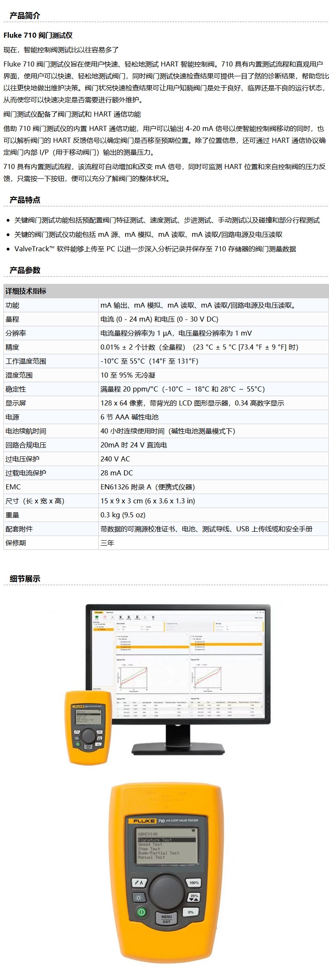Click the 功能 row label

(x=12, y=305)
